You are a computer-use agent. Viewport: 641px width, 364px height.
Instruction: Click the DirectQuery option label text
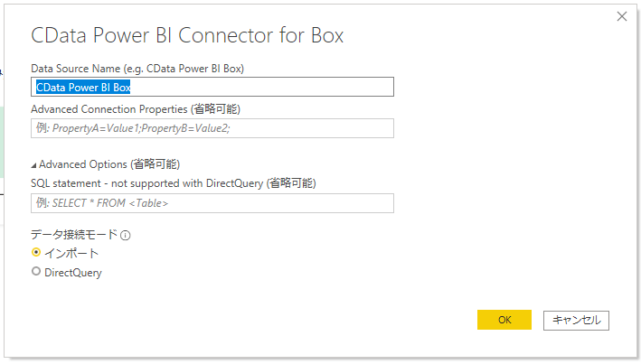tap(73, 272)
